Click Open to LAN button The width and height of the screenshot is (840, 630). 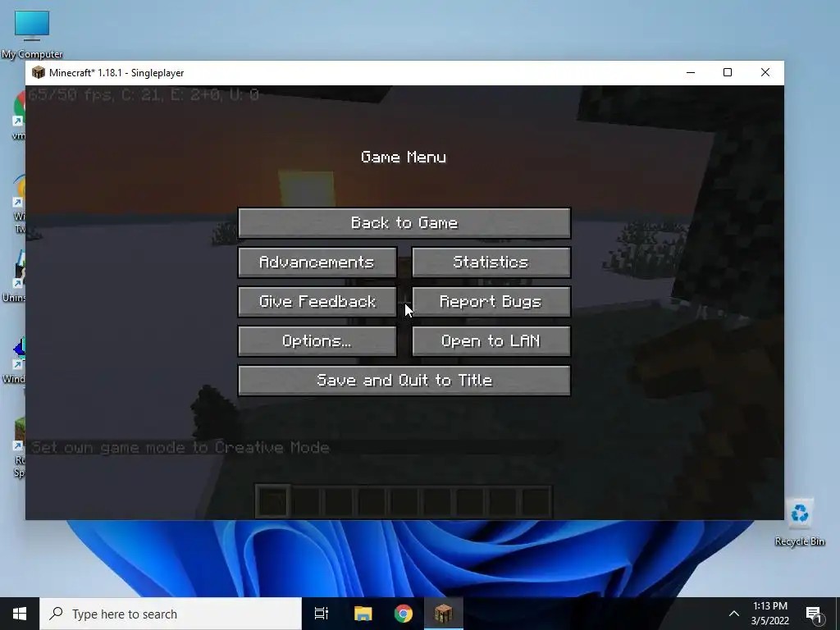491,340
